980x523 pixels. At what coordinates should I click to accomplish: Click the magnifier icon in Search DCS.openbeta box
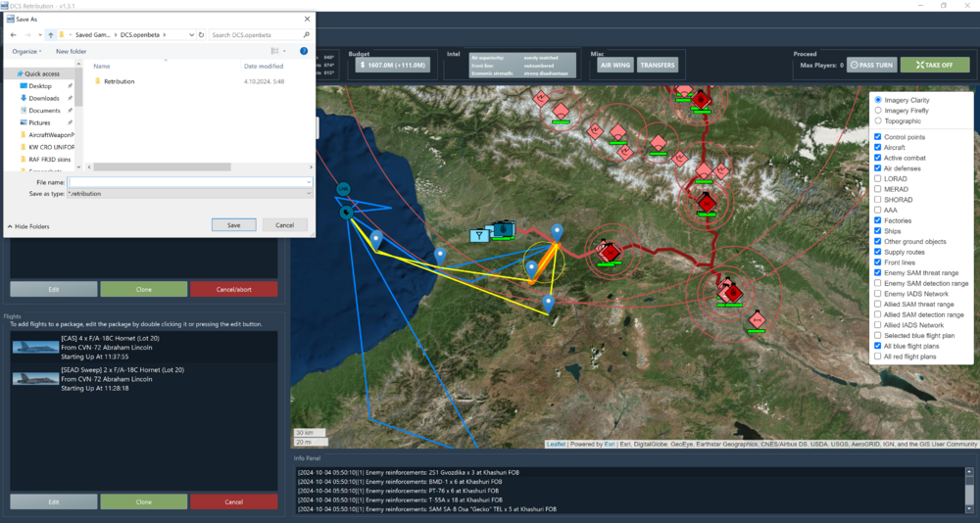[x=306, y=35]
